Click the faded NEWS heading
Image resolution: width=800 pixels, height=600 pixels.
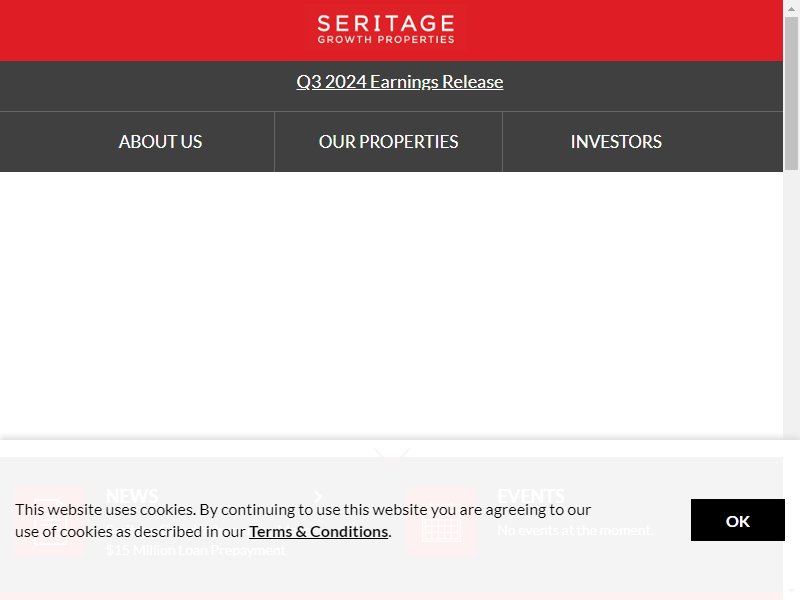(x=132, y=495)
